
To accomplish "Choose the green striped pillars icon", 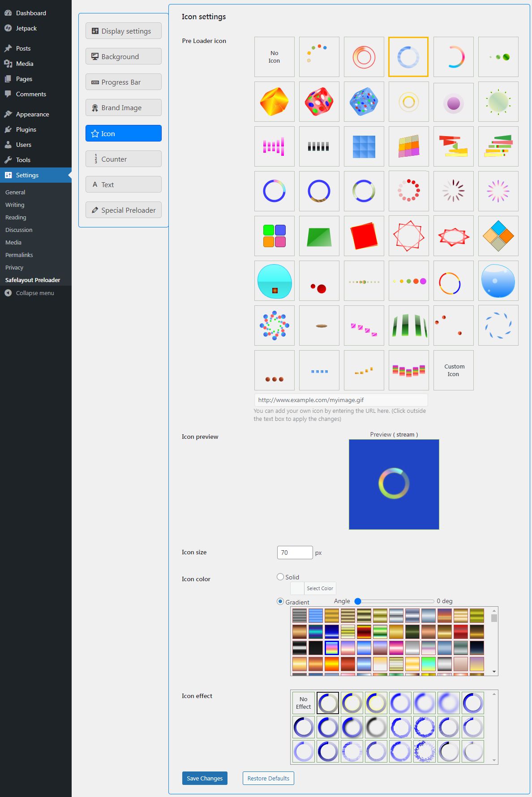I will 408,326.
